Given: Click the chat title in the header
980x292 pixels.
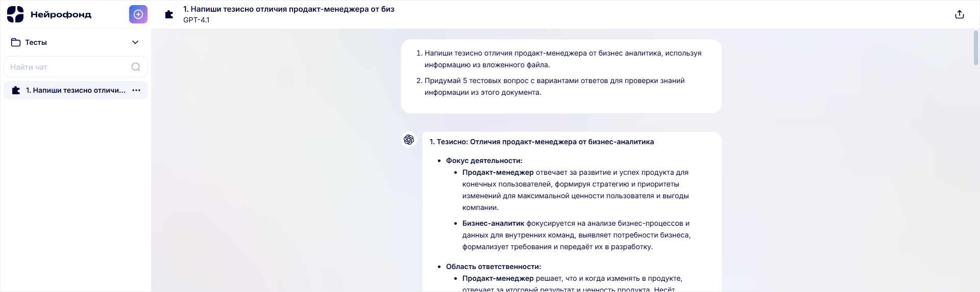Looking at the screenshot, I should point(289,9).
